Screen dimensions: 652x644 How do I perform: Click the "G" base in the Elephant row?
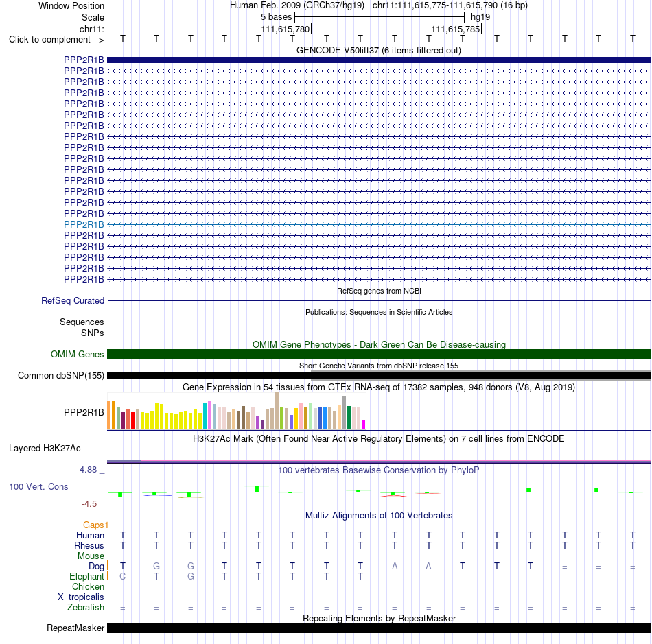point(190,576)
